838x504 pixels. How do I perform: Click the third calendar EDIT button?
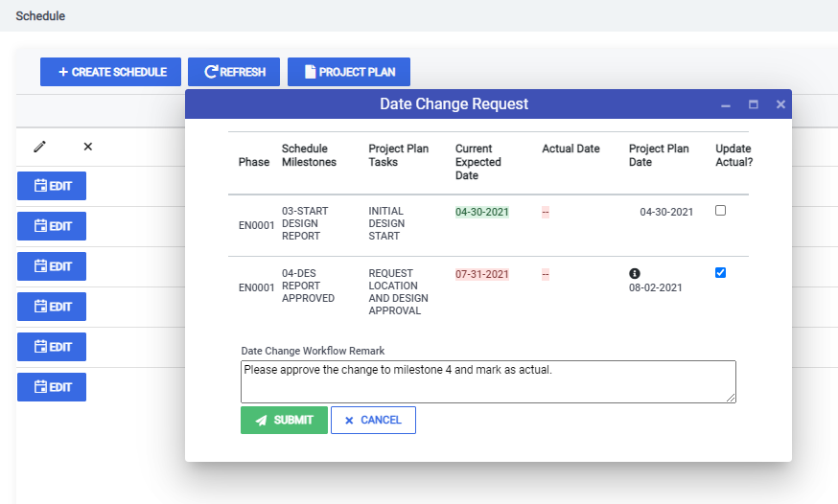pos(52,266)
